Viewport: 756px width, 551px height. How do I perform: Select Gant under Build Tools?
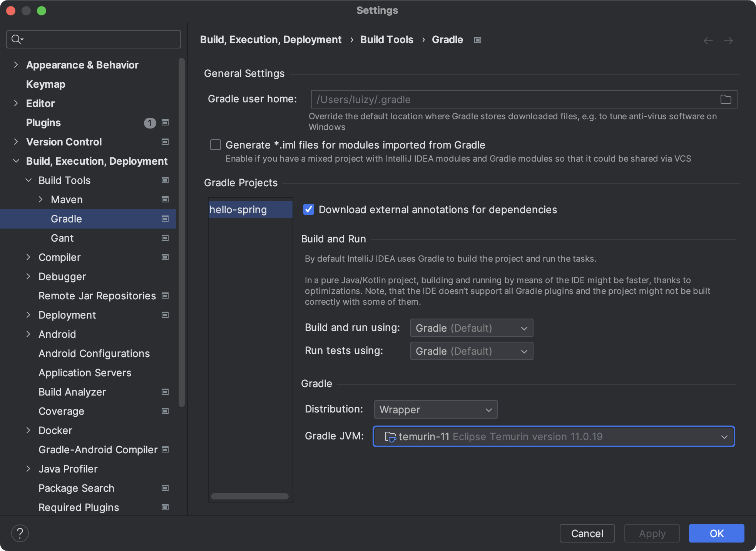click(62, 238)
